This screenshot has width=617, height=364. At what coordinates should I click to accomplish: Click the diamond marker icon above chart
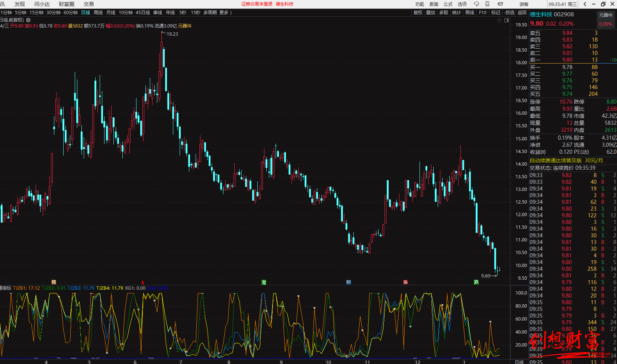[x=499, y=20]
